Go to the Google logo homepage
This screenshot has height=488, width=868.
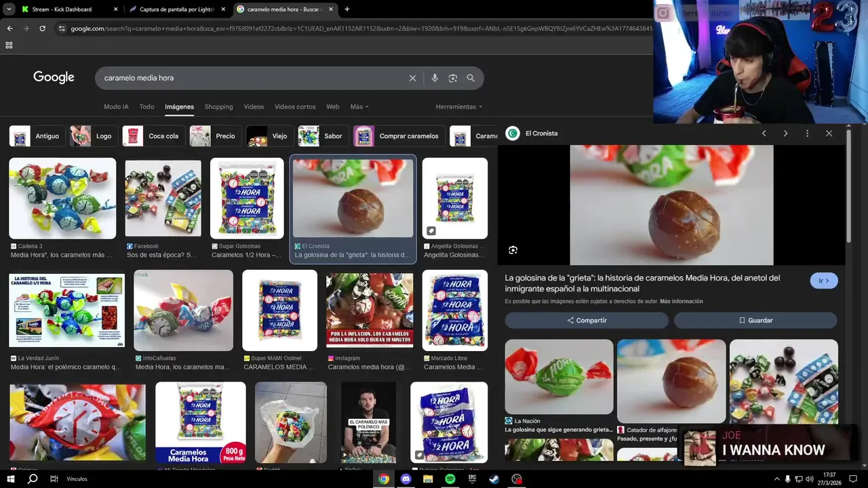pyautogui.click(x=54, y=77)
